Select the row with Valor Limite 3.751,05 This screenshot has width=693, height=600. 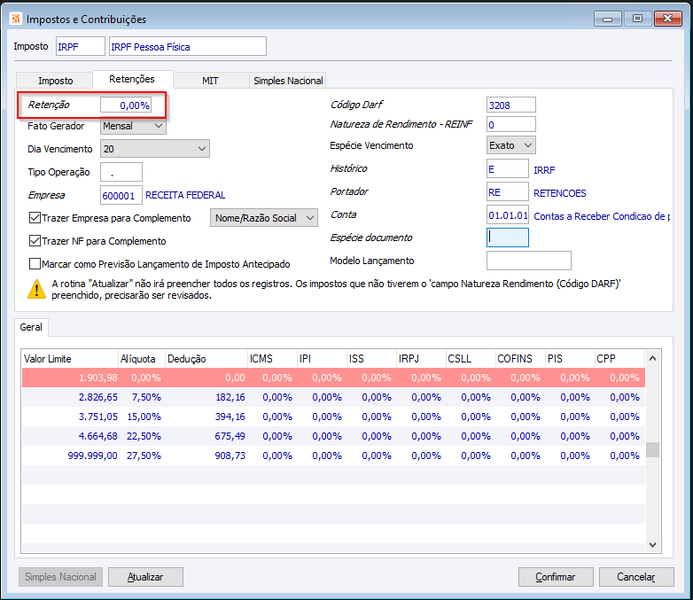click(x=333, y=417)
